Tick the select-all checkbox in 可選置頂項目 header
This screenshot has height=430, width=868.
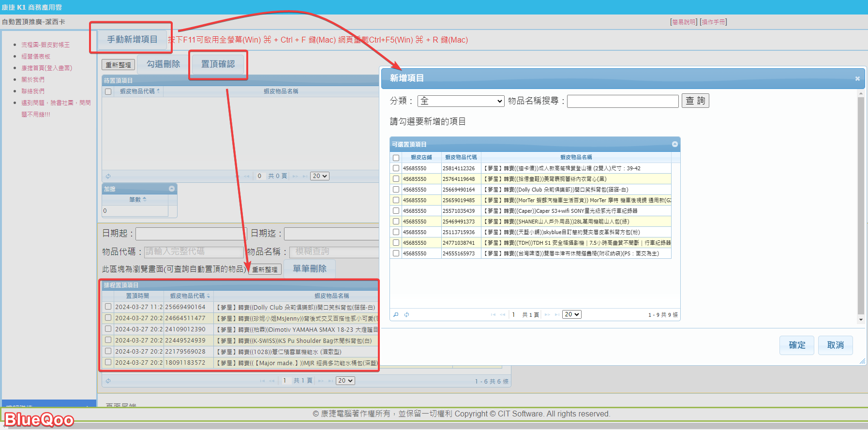396,158
